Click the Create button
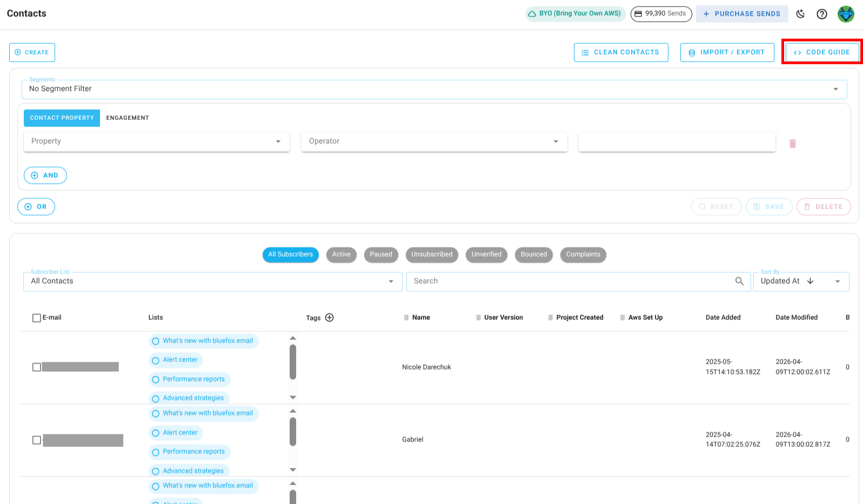863x504 pixels. (x=32, y=52)
